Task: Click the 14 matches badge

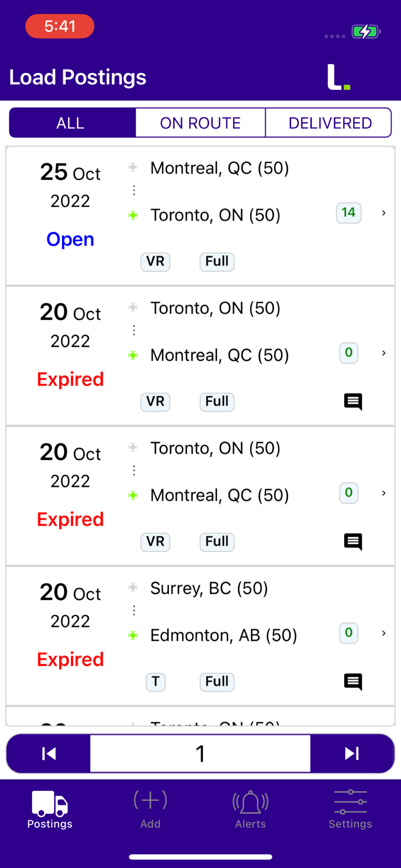Action: click(348, 213)
